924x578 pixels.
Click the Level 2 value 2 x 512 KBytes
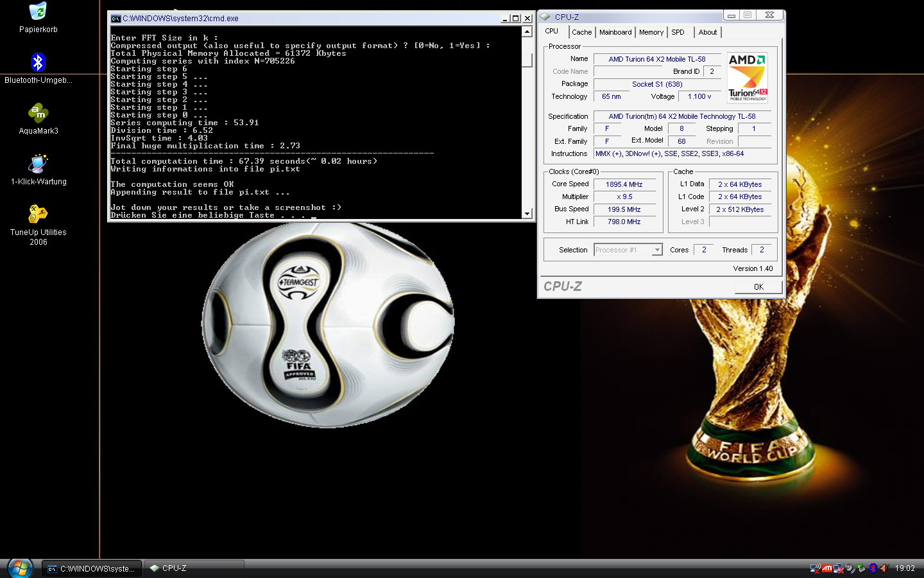coord(740,209)
